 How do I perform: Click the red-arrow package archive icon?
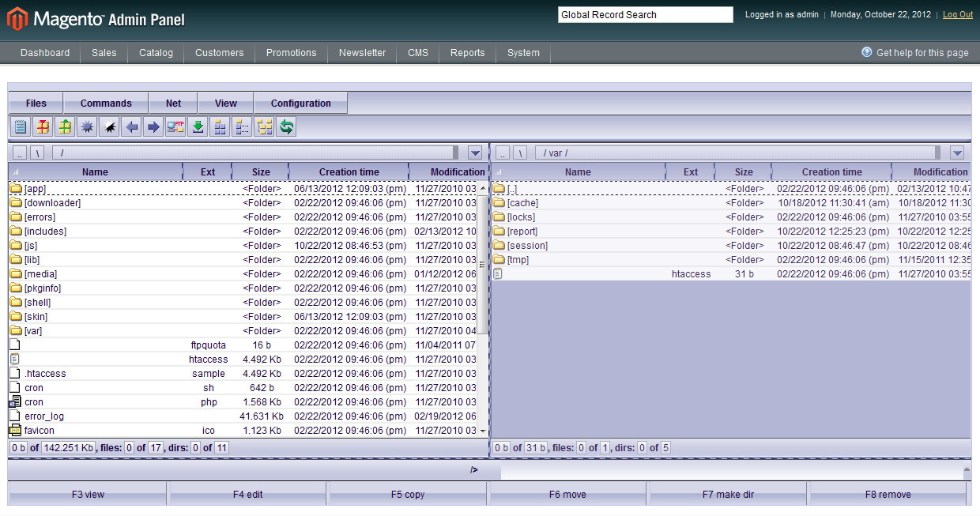(x=43, y=127)
